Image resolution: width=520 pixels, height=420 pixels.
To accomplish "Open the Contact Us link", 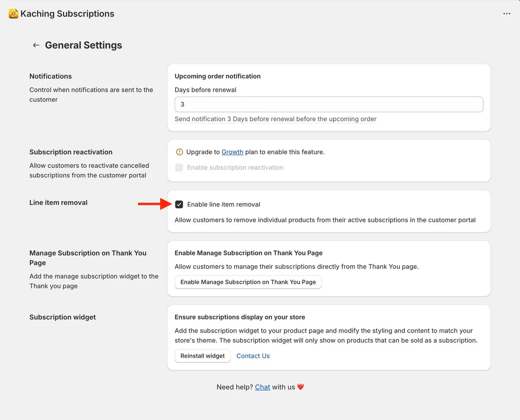I will click(253, 356).
